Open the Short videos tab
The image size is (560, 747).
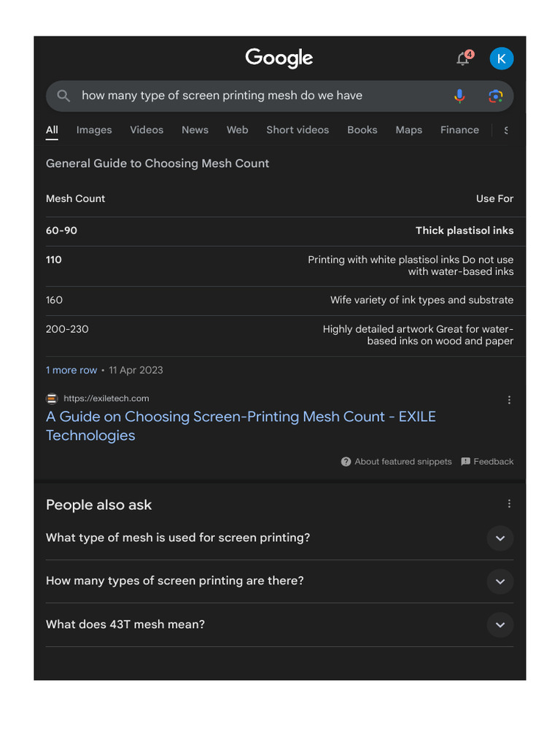point(297,130)
